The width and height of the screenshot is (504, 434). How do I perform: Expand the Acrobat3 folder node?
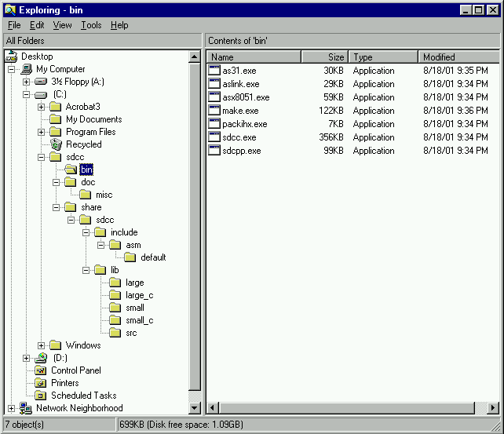(x=41, y=107)
